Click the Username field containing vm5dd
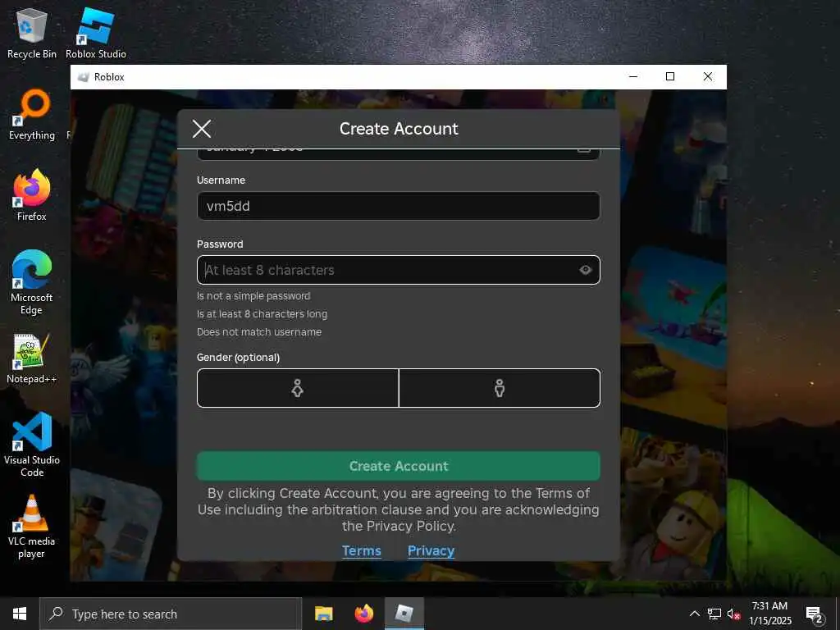The width and height of the screenshot is (840, 630). (x=399, y=206)
